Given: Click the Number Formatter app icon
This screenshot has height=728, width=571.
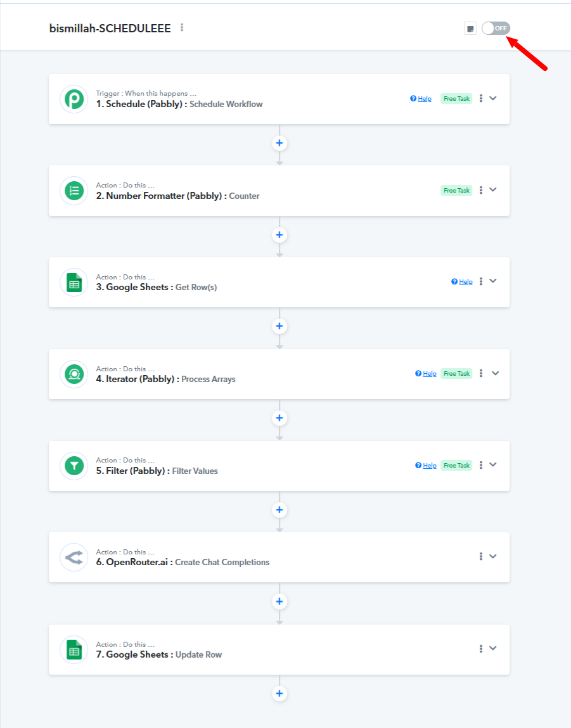Looking at the screenshot, I should coord(74,190).
